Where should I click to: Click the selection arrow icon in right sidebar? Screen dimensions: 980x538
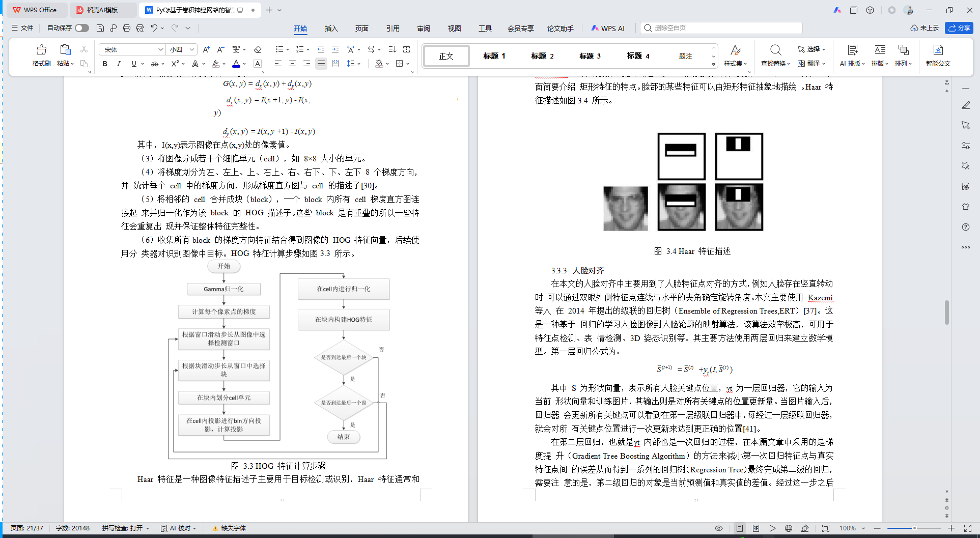click(965, 125)
